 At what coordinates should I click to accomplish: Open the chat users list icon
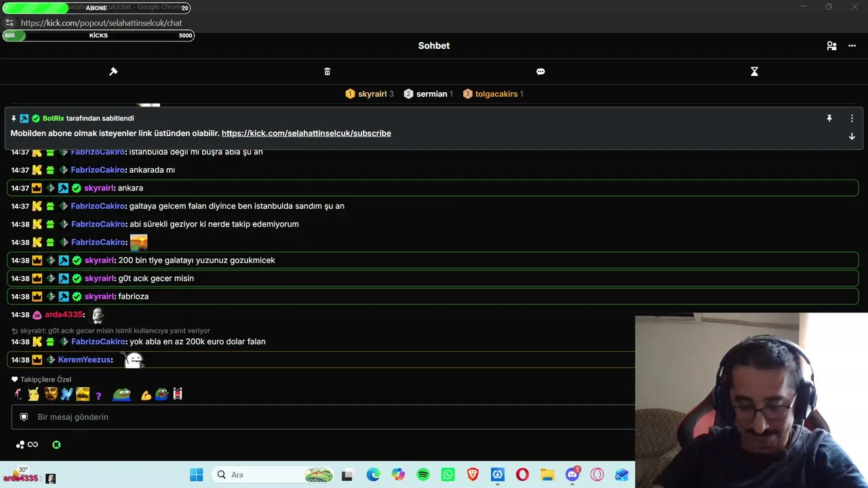(x=831, y=46)
